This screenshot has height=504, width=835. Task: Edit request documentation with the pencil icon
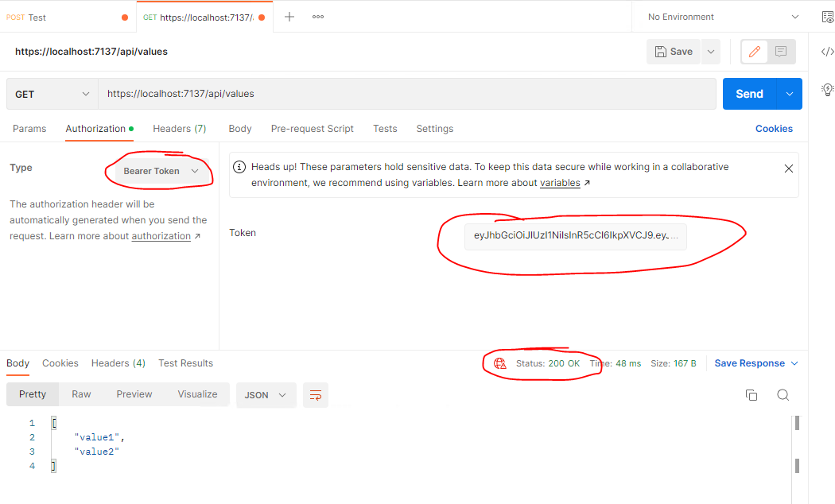click(753, 51)
